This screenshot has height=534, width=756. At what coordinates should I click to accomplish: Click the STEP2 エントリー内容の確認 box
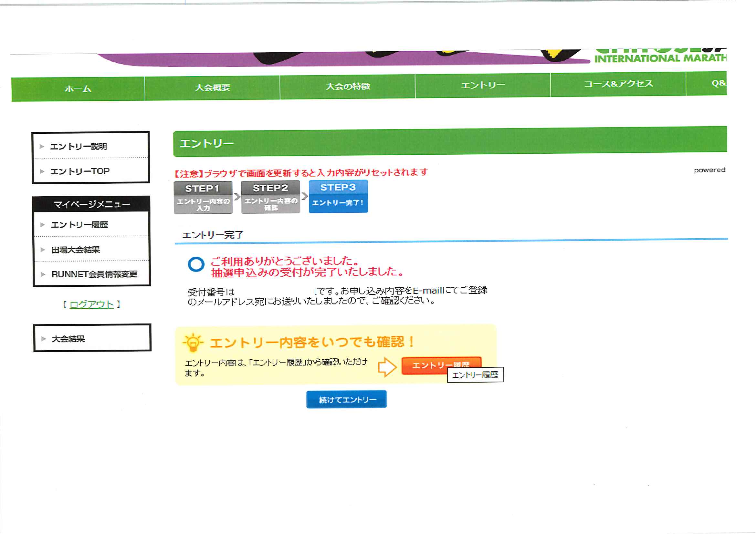point(271,197)
